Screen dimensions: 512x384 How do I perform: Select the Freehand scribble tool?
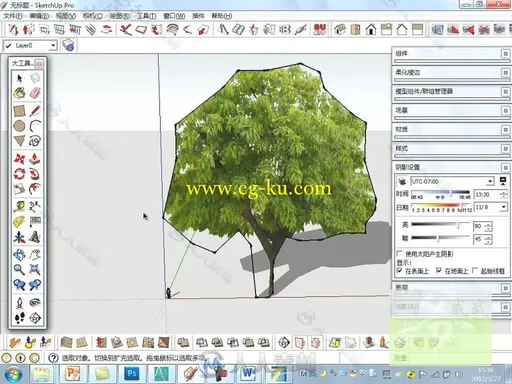35,141
